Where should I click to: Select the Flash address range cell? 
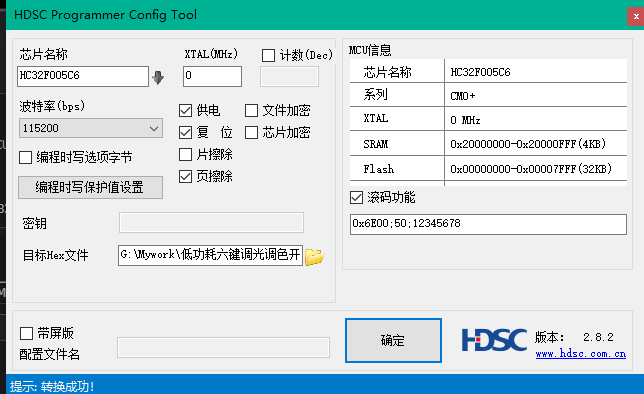point(536,168)
